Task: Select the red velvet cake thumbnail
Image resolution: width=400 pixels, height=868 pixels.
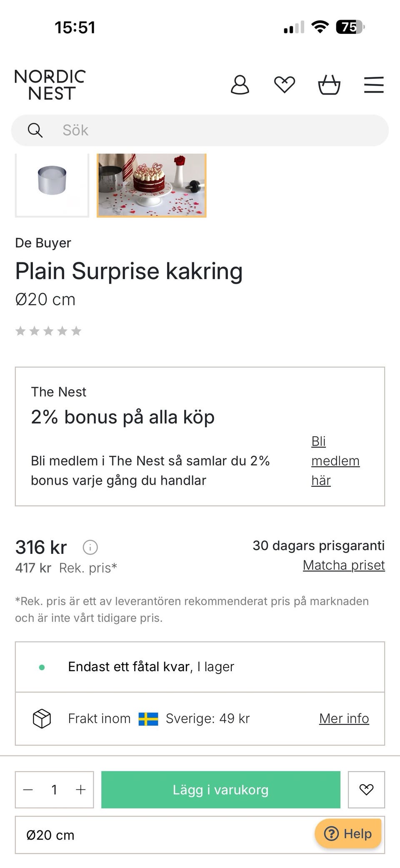Action: coord(152,185)
